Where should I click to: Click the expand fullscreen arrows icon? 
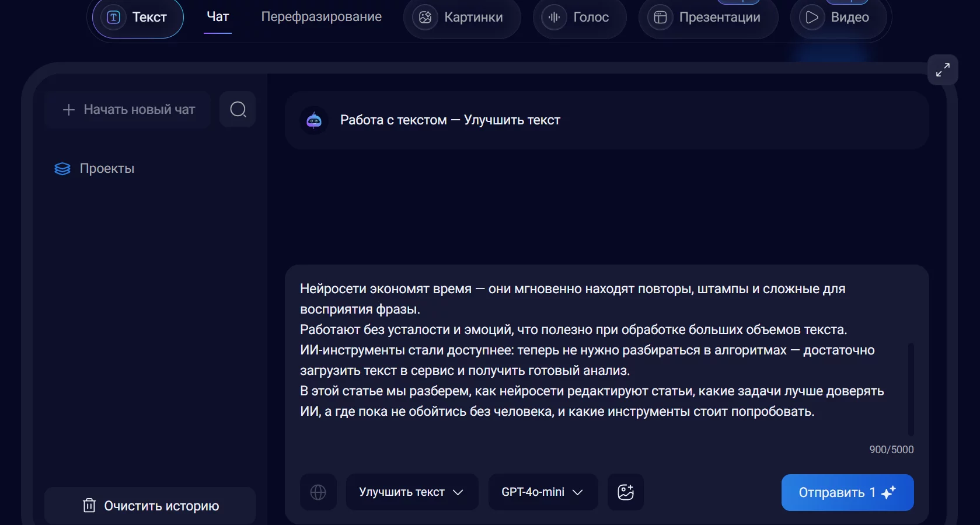[x=943, y=70]
